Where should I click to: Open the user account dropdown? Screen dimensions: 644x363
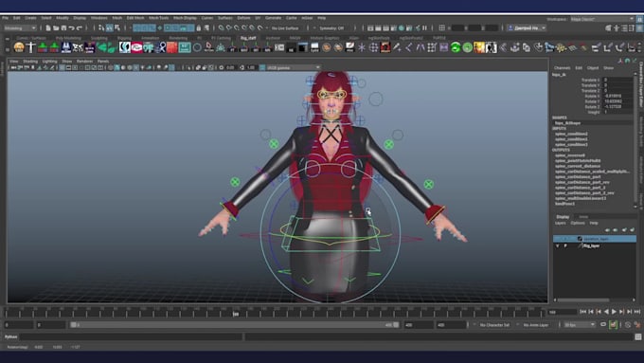pos(527,27)
